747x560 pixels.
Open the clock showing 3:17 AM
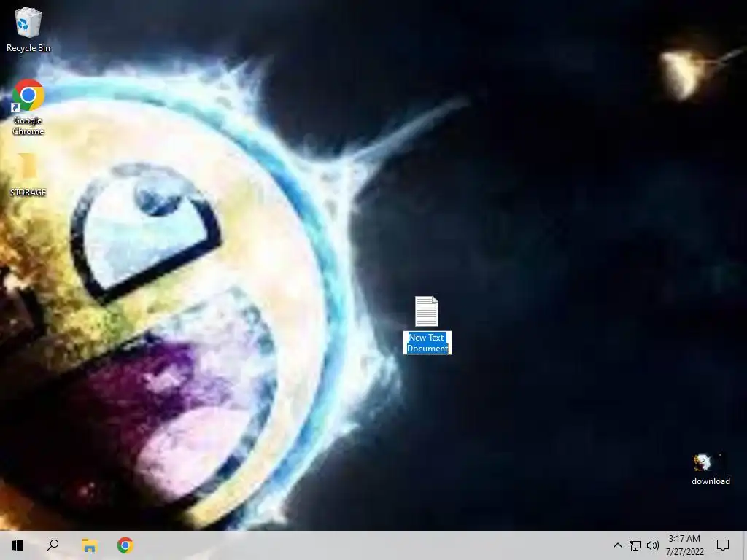[x=684, y=545]
